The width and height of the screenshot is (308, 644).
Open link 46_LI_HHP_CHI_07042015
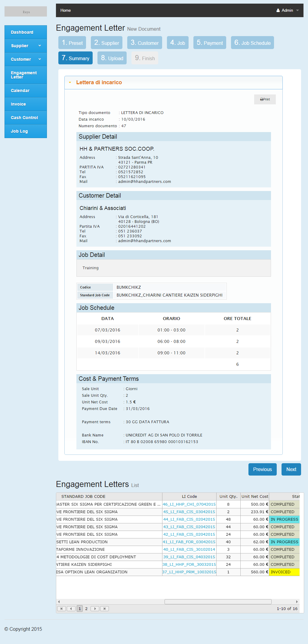pyautogui.click(x=189, y=504)
